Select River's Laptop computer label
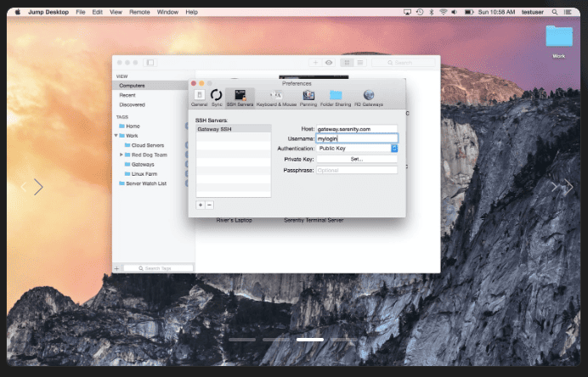 [x=234, y=220]
